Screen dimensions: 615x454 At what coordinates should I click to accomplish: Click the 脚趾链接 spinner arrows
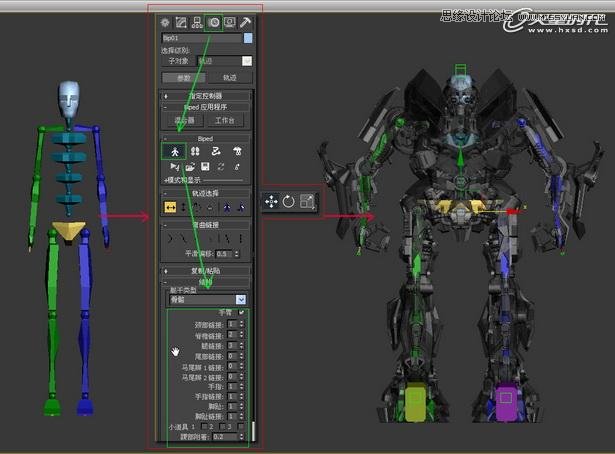241,416
